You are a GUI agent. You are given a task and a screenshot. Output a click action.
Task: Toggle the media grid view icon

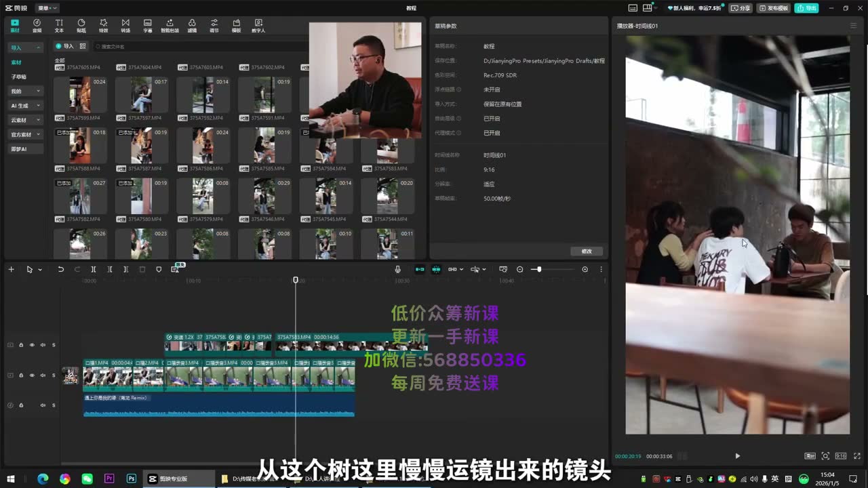tap(83, 46)
